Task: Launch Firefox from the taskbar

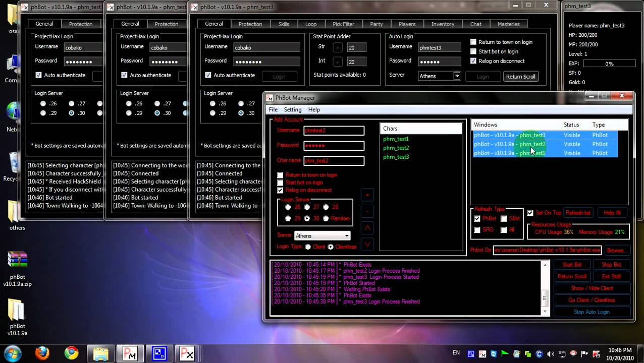Action: [x=42, y=353]
